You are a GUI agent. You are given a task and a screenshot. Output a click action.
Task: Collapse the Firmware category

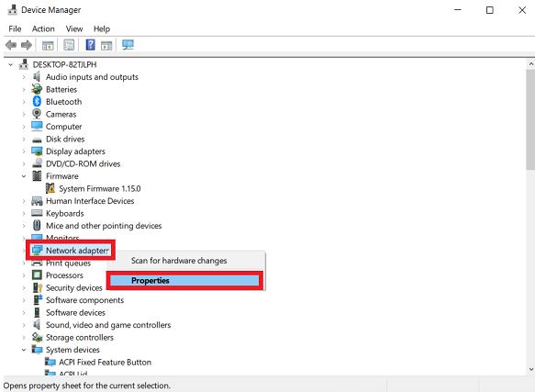[x=24, y=176]
